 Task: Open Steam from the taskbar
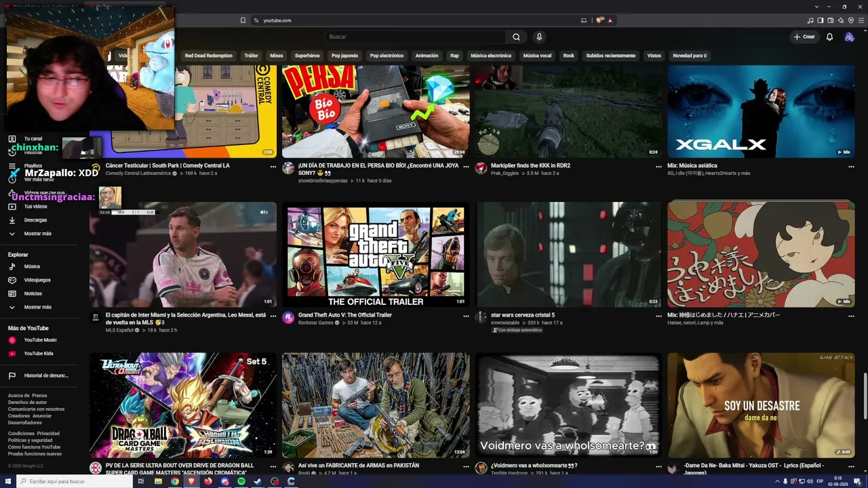tap(258, 481)
